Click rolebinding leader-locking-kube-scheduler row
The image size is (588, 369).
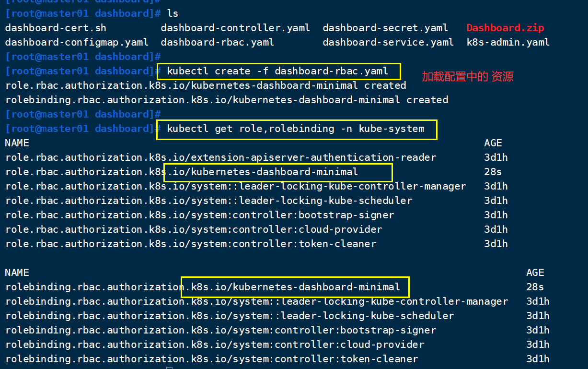pyautogui.click(x=277, y=316)
